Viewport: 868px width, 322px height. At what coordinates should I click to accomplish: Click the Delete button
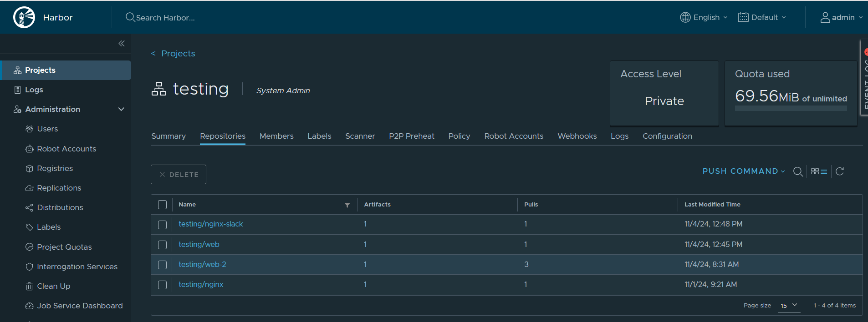click(x=179, y=175)
